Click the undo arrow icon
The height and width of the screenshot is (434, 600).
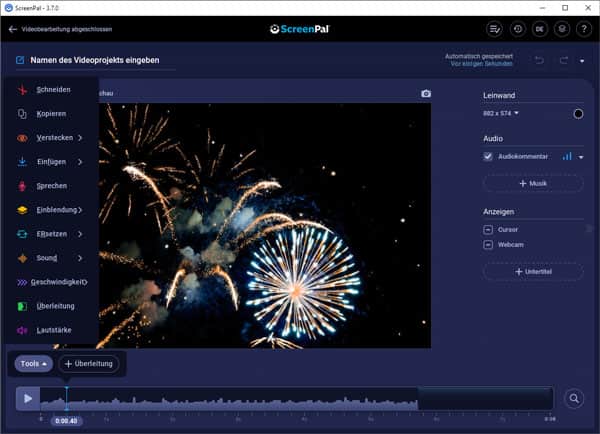pyautogui.click(x=539, y=61)
